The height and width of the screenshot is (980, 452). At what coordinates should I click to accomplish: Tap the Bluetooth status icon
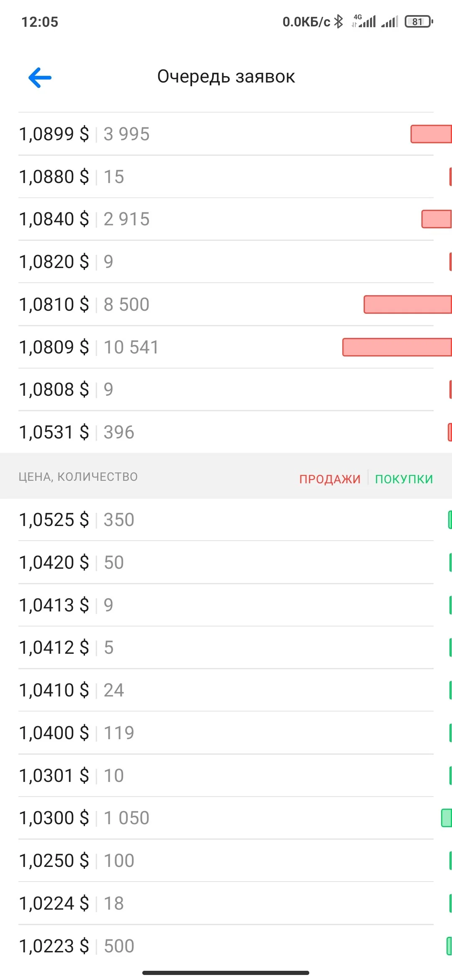(x=338, y=21)
